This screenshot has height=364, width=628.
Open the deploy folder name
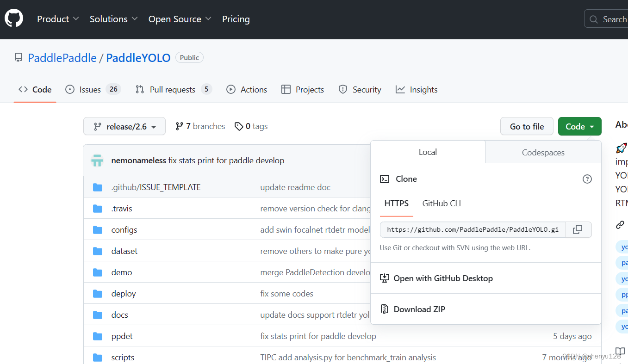(124, 294)
